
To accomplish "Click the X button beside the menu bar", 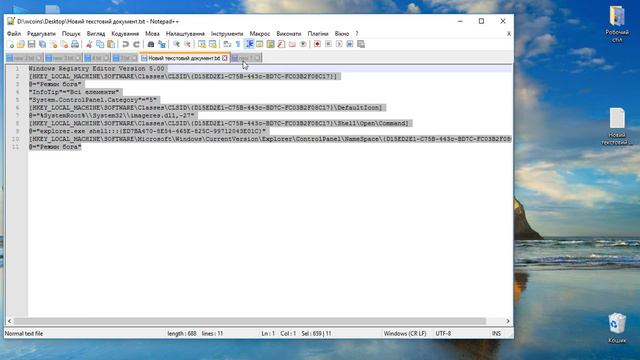I will pyautogui.click(x=509, y=33).
